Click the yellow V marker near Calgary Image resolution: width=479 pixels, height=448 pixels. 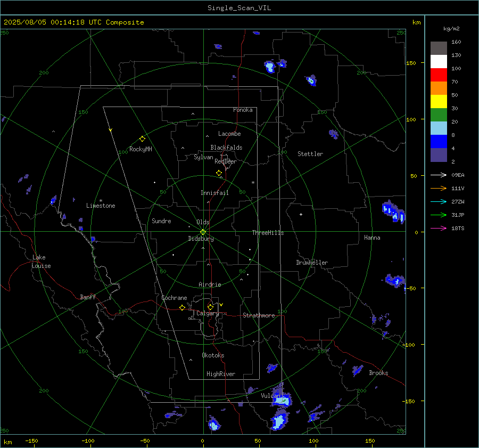pyautogui.click(x=221, y=305)
